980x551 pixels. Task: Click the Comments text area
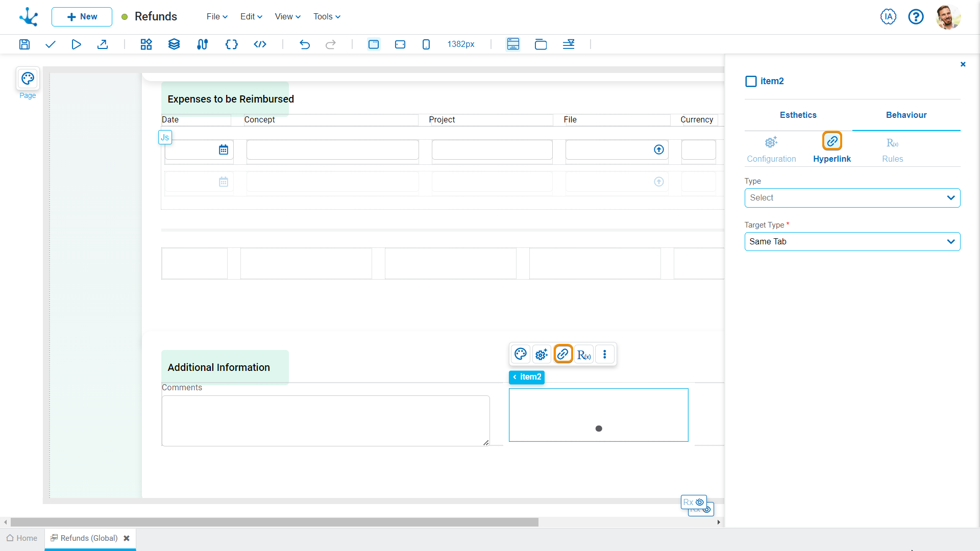pyautogui.click(x=326, y=421)
